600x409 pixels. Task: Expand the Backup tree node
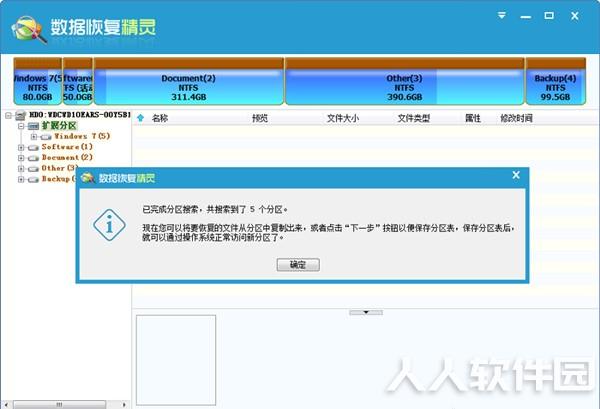pos(21,179)
